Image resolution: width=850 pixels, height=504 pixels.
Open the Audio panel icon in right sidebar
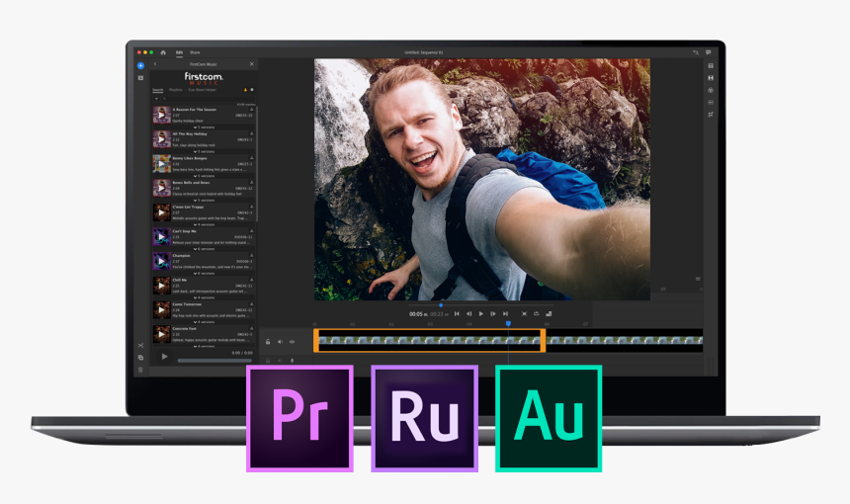point(710,103)
